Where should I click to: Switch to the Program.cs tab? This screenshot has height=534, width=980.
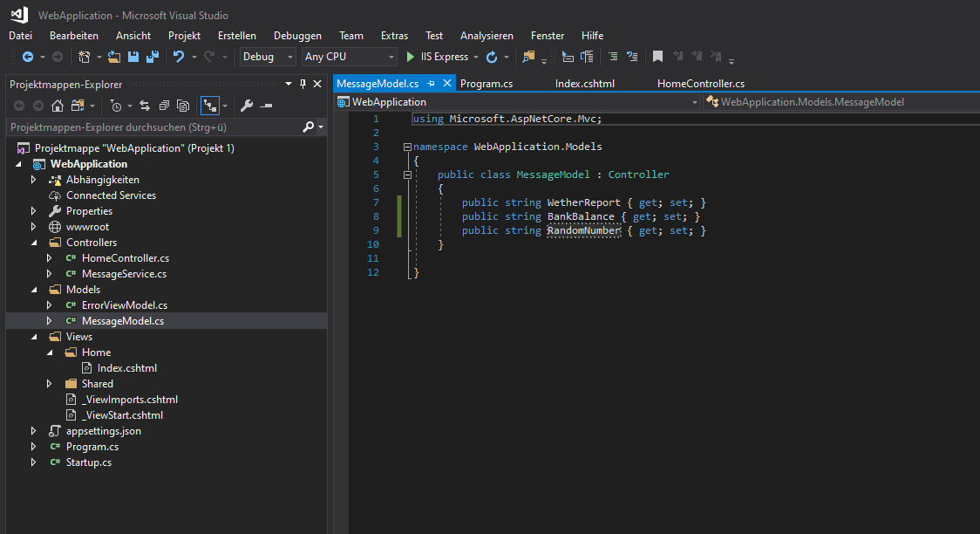coord(487,83)
